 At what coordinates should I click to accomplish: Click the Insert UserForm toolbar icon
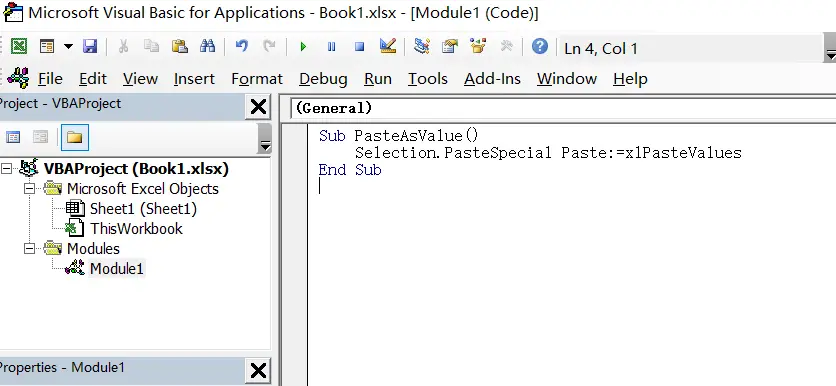coord(47,47)
